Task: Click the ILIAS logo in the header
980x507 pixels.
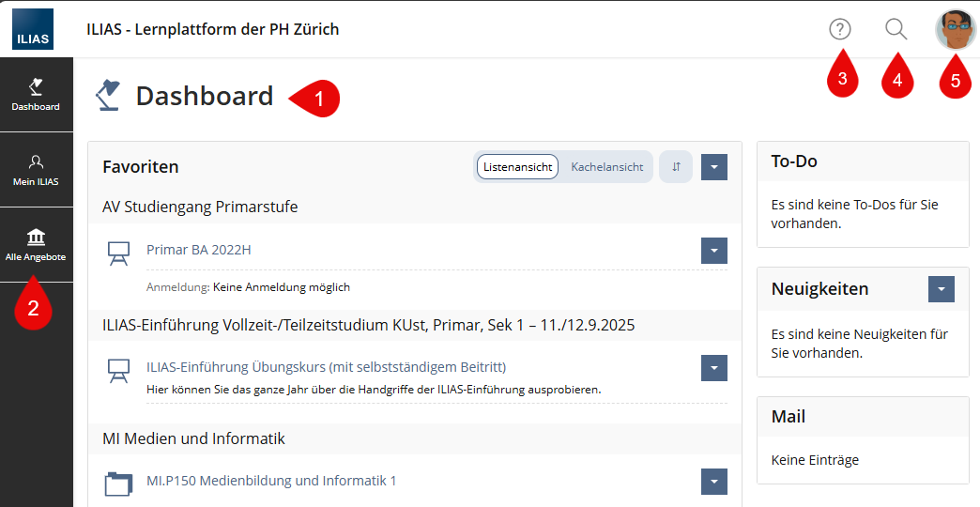Action: click(33, 29)
